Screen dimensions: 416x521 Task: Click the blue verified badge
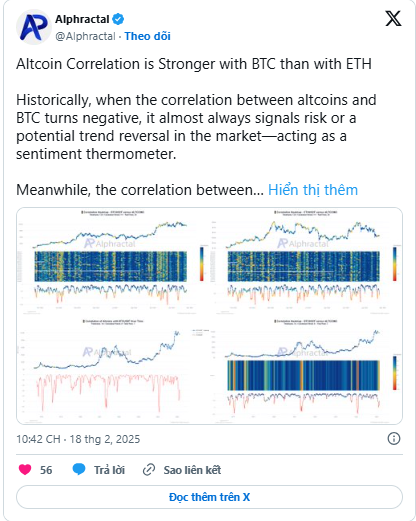pyautogui.click(x=118, y=19)
